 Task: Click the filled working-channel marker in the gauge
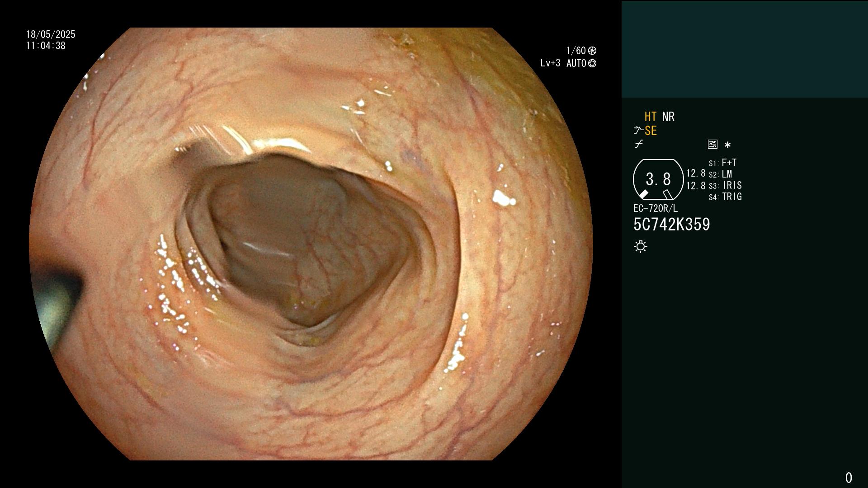click(x=643, y=194)
